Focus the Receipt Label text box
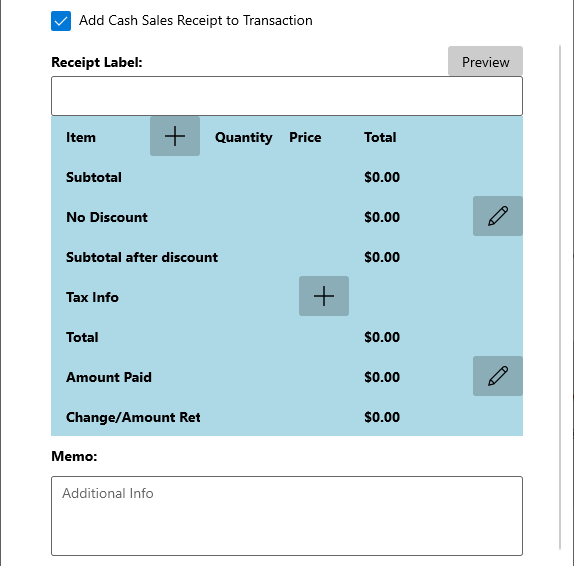Screen dimensions: 574x566 click(x=287, y=96)
